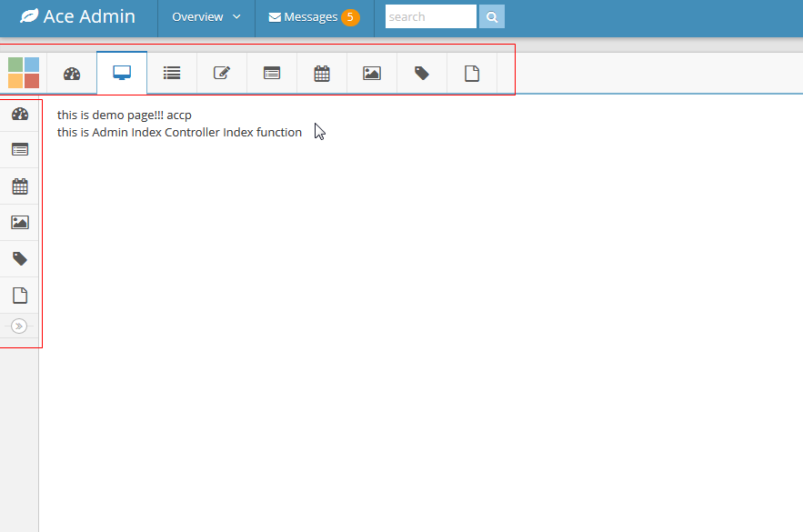Click the dashboard gauge icon in left sidebar
The image size is (803, 532).
click(x=19, y=114)
